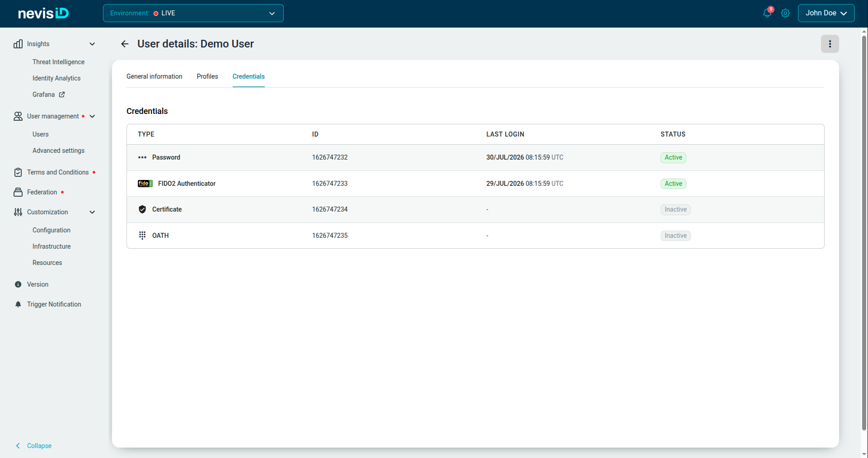Screen dimensions: 868x458
Task: Open Terms and Conditions
Action: pyautogui.click(x=58, y=172)
